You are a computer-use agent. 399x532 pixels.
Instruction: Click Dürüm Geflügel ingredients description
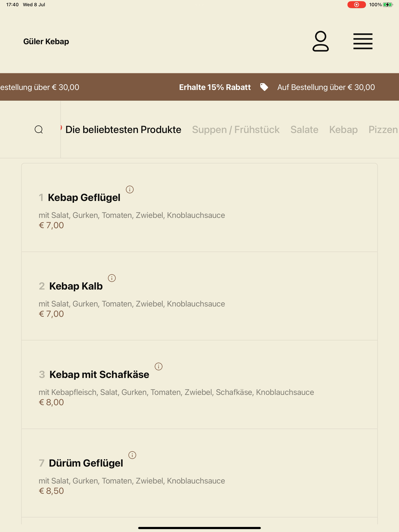click(x=132, y=481)
